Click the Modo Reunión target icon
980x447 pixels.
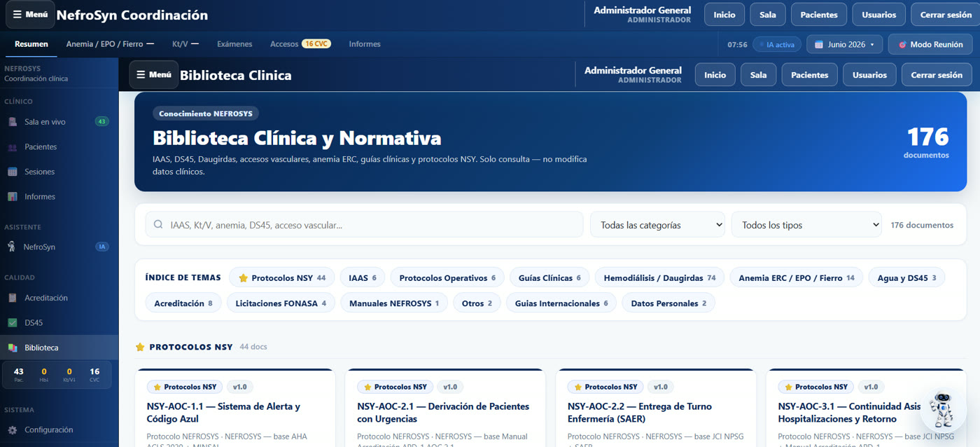[x=902, y=44]
